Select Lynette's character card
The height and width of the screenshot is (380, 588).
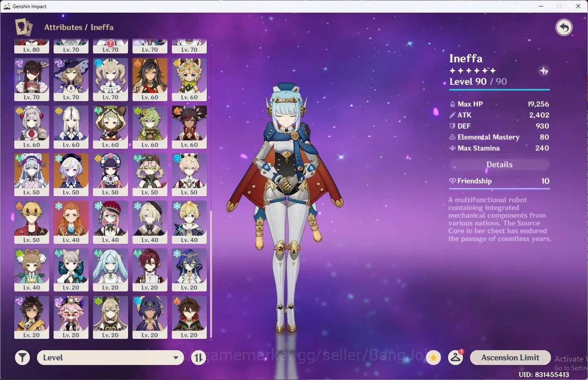[71, 270]
